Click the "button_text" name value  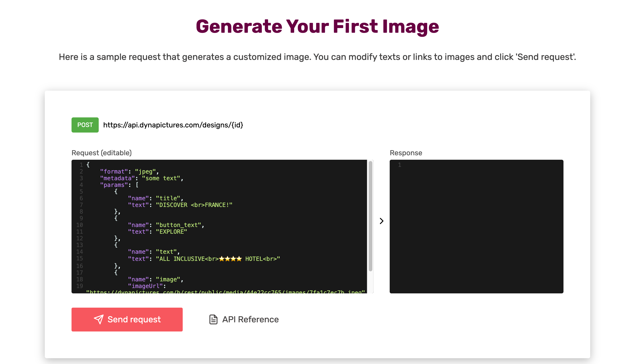tap(178, 225)
